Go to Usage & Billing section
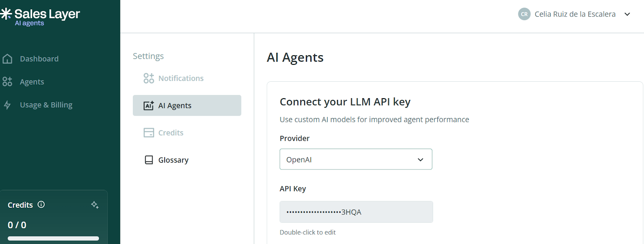The width and height of the screenshot is (644, 244). point(46,105)
